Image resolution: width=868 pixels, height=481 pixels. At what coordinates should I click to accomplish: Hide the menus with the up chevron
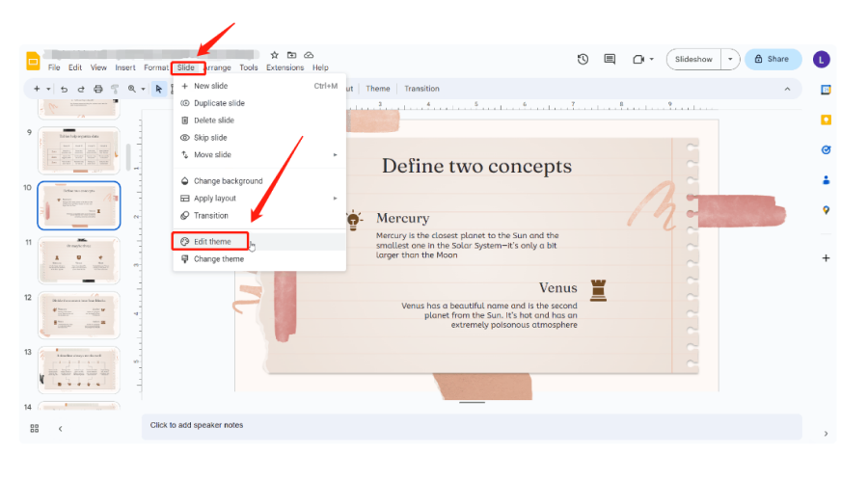tap(788, 89)
